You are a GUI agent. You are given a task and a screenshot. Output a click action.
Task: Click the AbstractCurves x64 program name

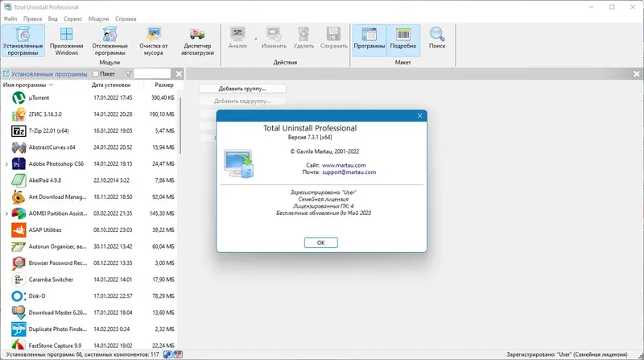(x=52, y=147)
